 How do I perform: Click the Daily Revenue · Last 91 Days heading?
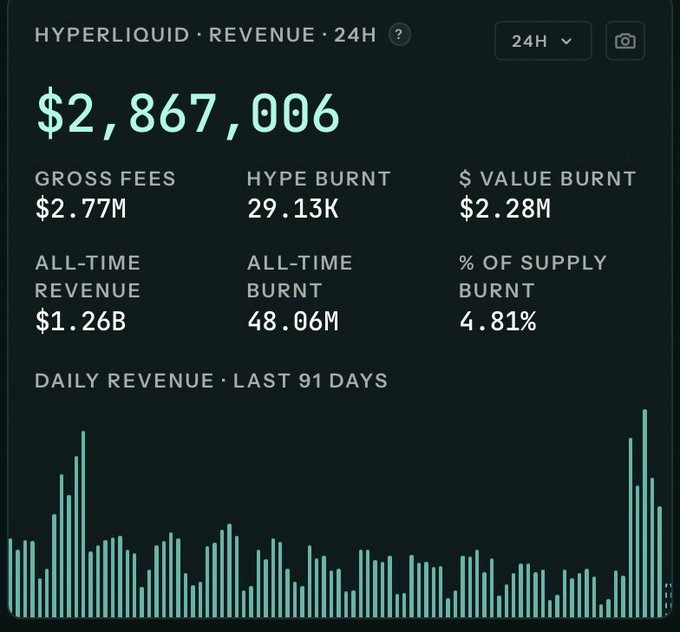click(211, 381)
